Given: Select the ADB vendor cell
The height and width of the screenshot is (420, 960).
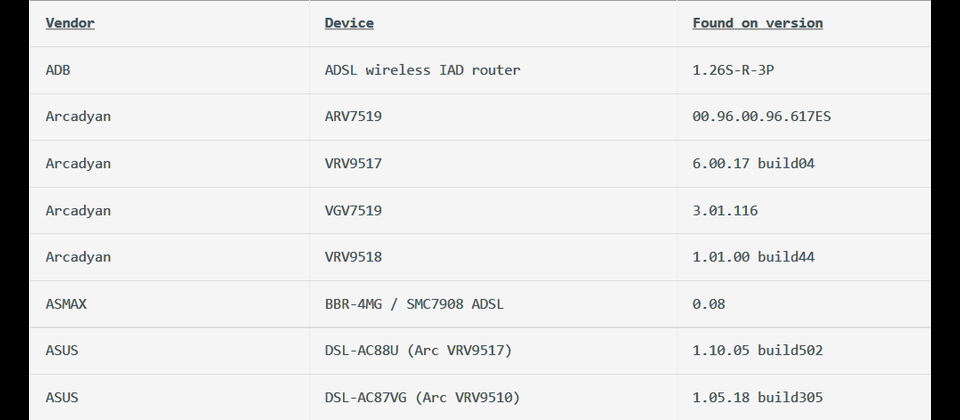Looking at the screenshot, I should click(x=58, y=70).
